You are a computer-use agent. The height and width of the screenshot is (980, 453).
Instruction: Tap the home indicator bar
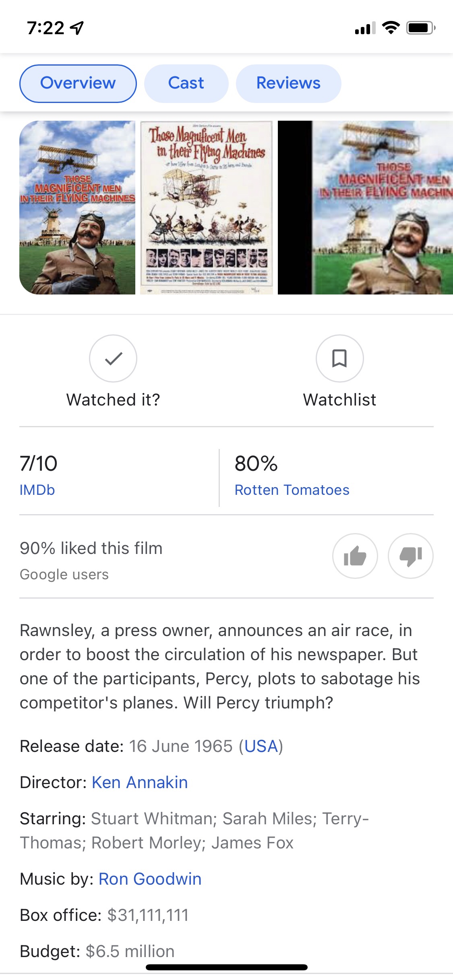226,967
